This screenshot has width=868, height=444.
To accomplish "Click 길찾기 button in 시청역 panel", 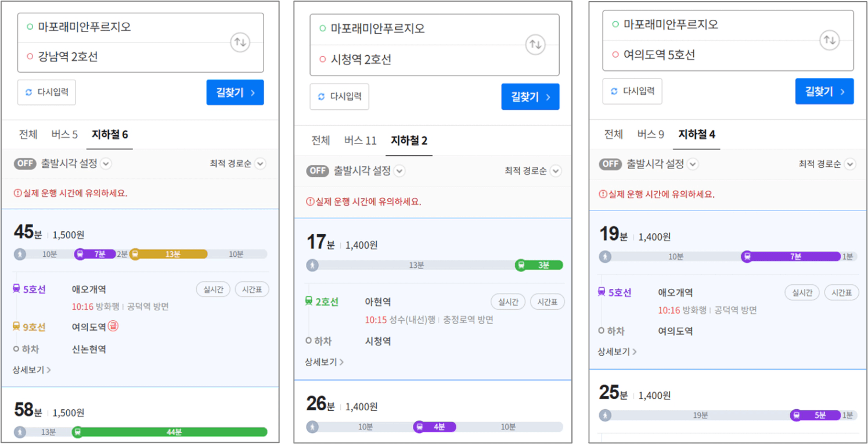I will [x=530, y=96].
